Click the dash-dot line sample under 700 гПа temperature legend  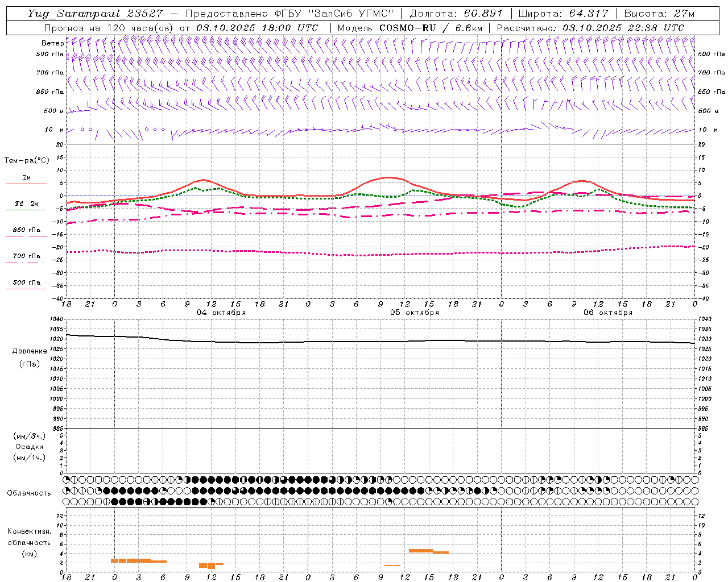[x=25, y=263]
